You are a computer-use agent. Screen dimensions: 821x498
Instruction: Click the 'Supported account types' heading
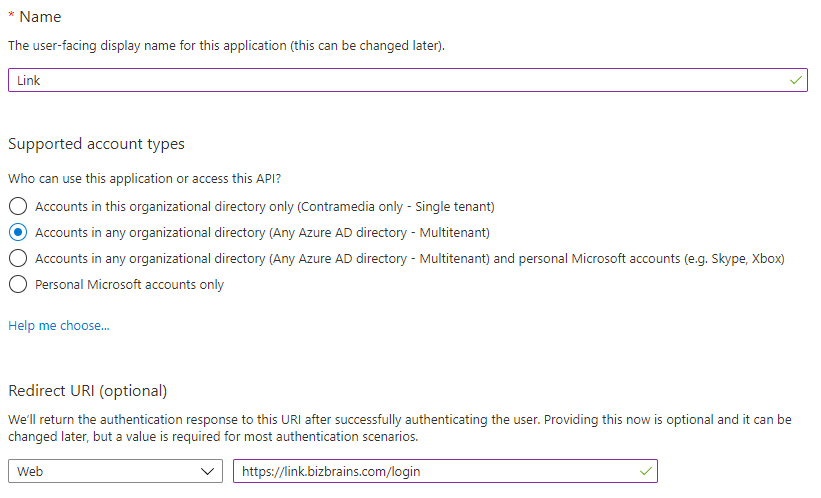(x=96, y=144)
